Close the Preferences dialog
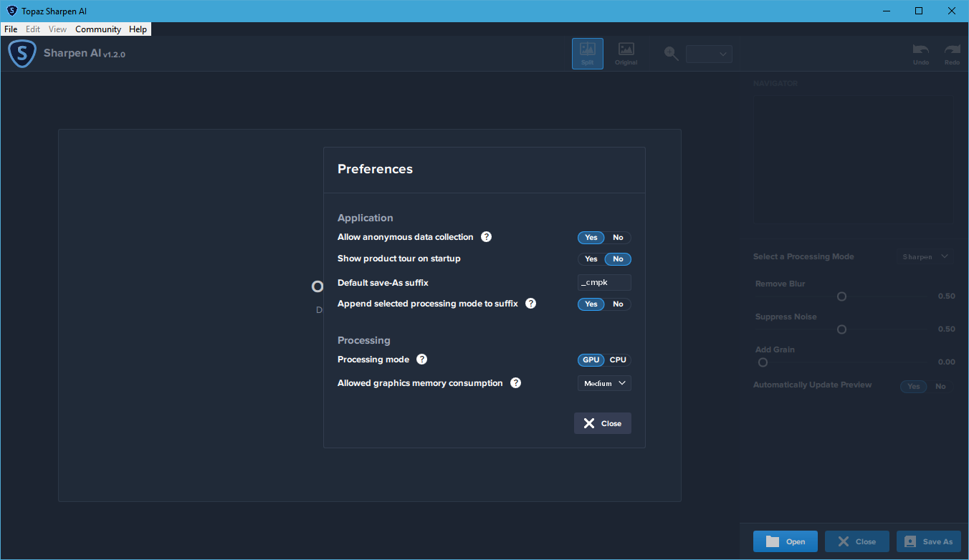 click(602, 423)
